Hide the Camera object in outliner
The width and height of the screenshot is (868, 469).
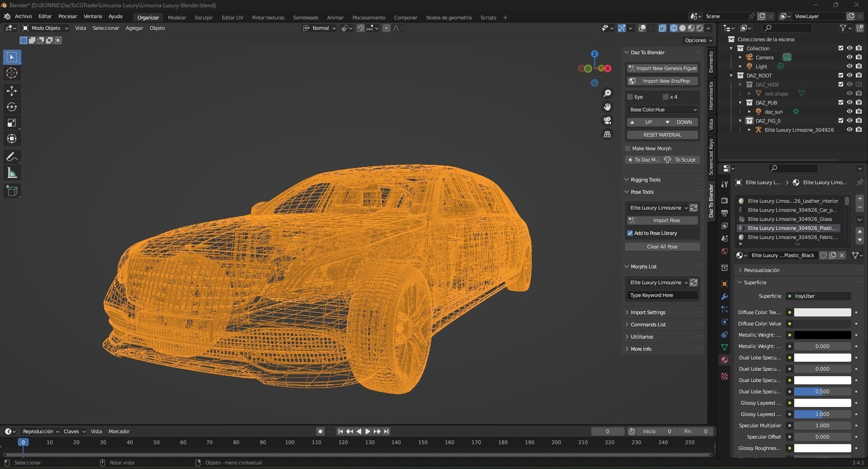849,57
